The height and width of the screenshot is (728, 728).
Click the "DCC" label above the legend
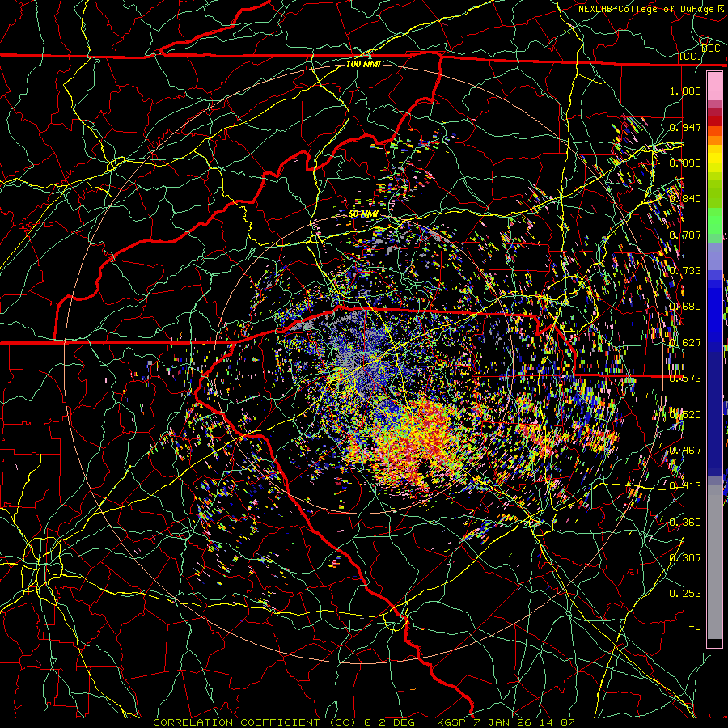click(x=710, y=49)
